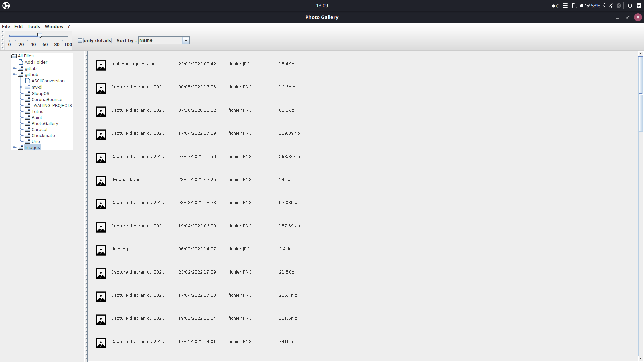Select the All Files root node

[25, 56]
